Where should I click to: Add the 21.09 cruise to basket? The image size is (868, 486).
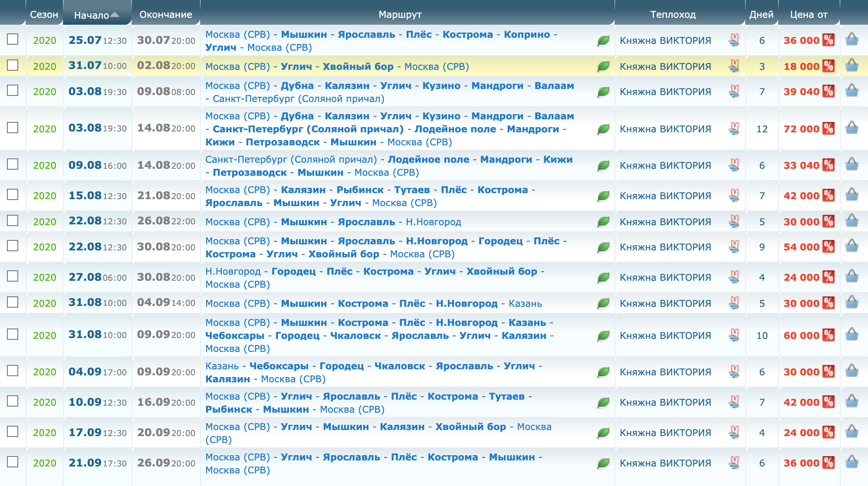point(852,462)
